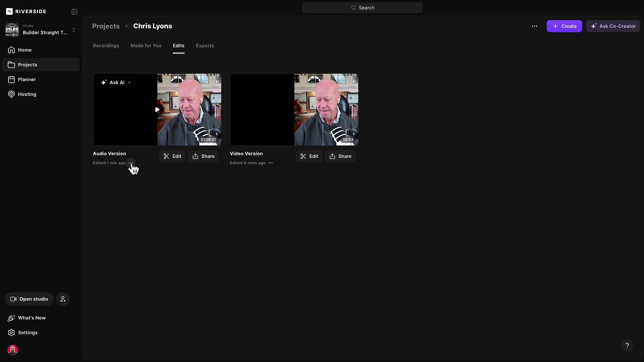Open the three-dot options menu near Create

(535, 26)
